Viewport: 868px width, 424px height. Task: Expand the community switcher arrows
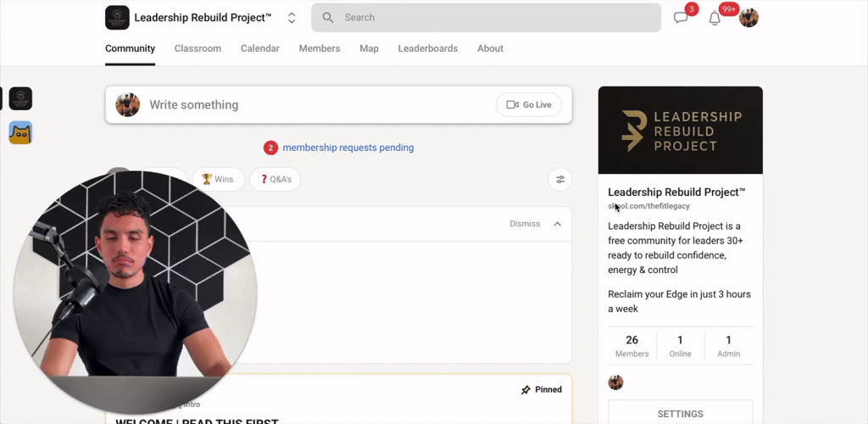pos(292,18)
